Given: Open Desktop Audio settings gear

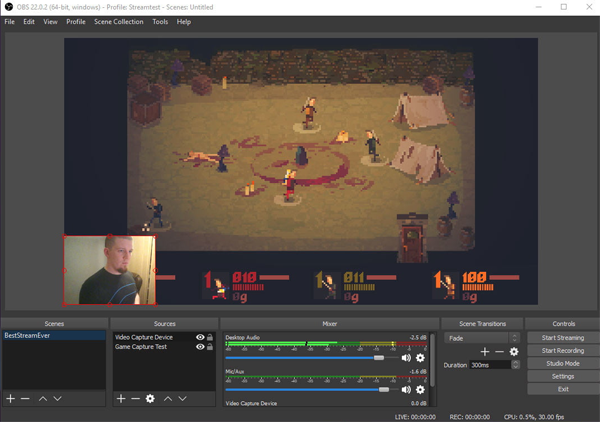Looking at the screenshot, I should (x=420, y=358).
